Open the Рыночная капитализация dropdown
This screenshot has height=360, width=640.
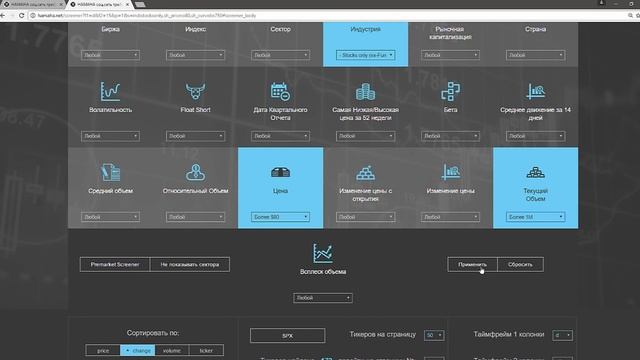point(450,55)
